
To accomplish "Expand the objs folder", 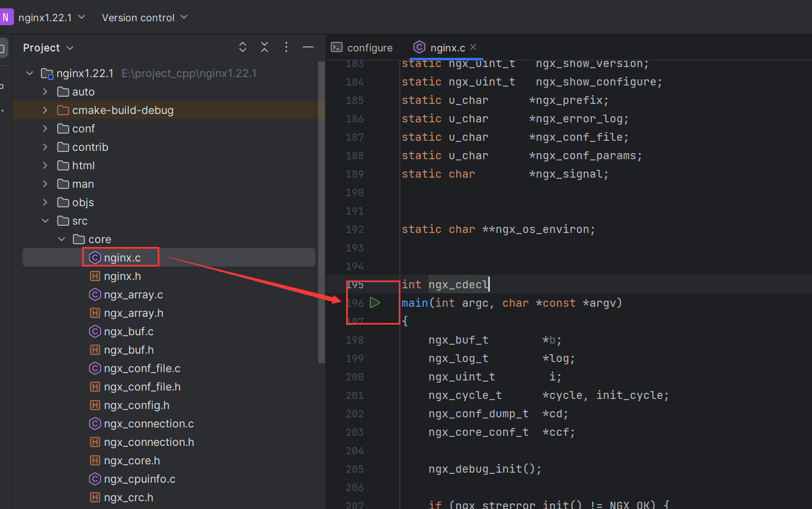I will point(45,202).
